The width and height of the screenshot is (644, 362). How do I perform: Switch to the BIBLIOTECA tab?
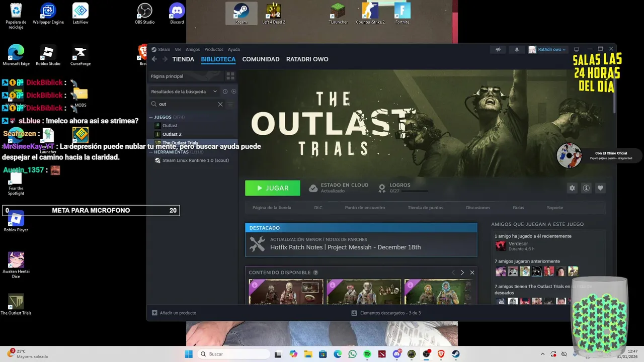click(218, 59)
